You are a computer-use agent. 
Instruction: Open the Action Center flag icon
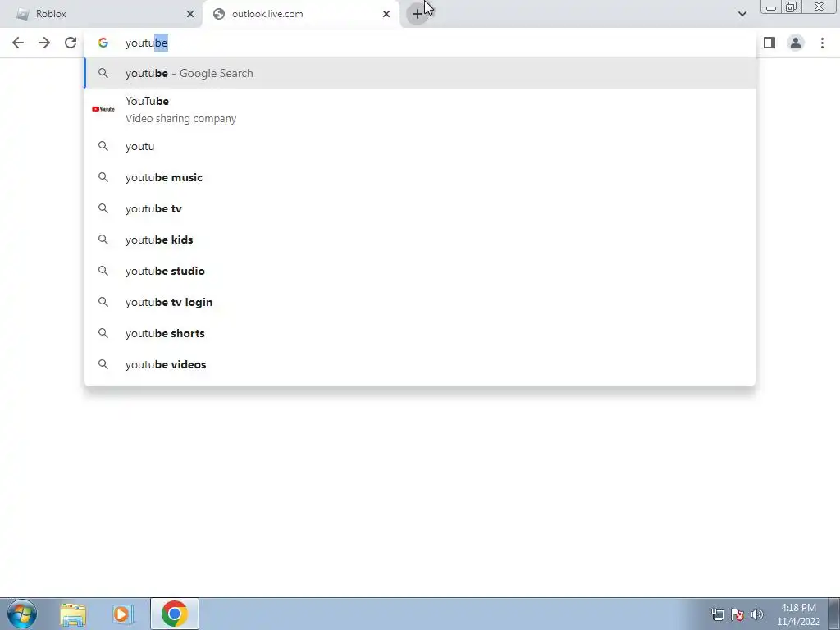coord(737,614)
